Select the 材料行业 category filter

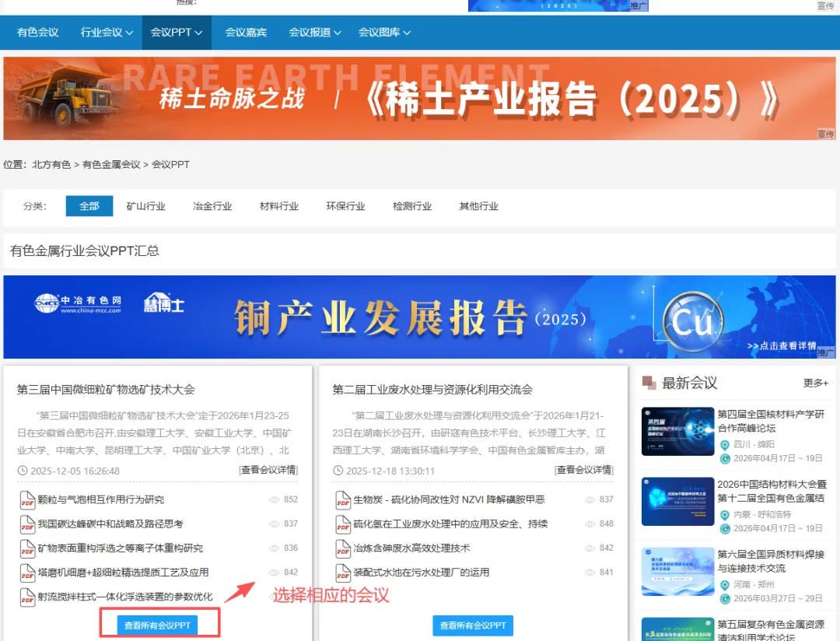278,206
